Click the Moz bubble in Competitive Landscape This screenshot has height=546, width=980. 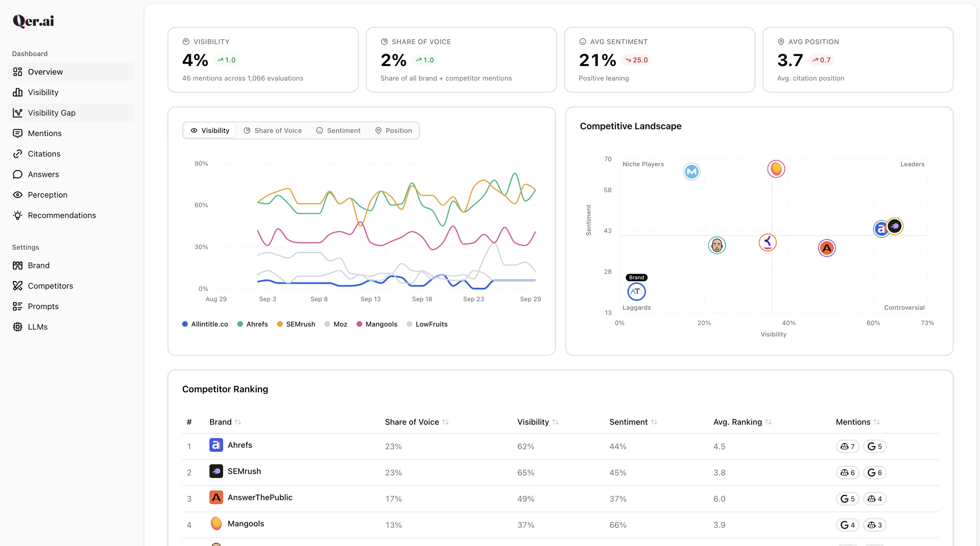point(691,172)
